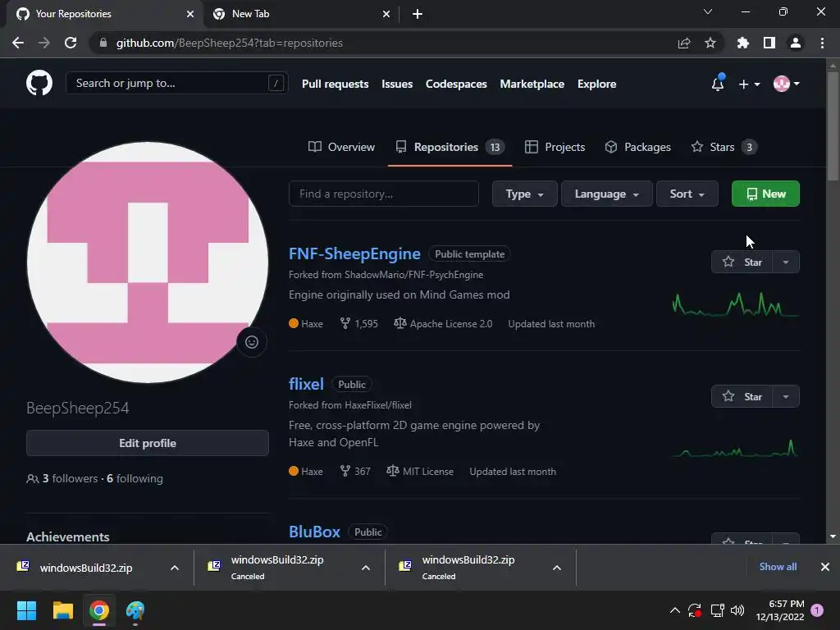Star the FNF-SheepEngine repository
Viewport: 840px width, 630px height.
[x=741, y=262]
